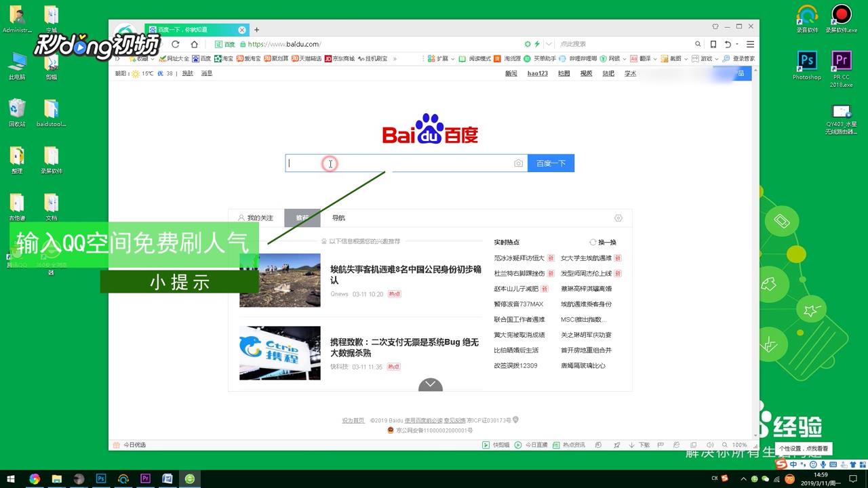The width and height of the screenshot is (868, 488).
Task: Open the 截图 screenshot dropdown
Action: click(x=673, y=59)
